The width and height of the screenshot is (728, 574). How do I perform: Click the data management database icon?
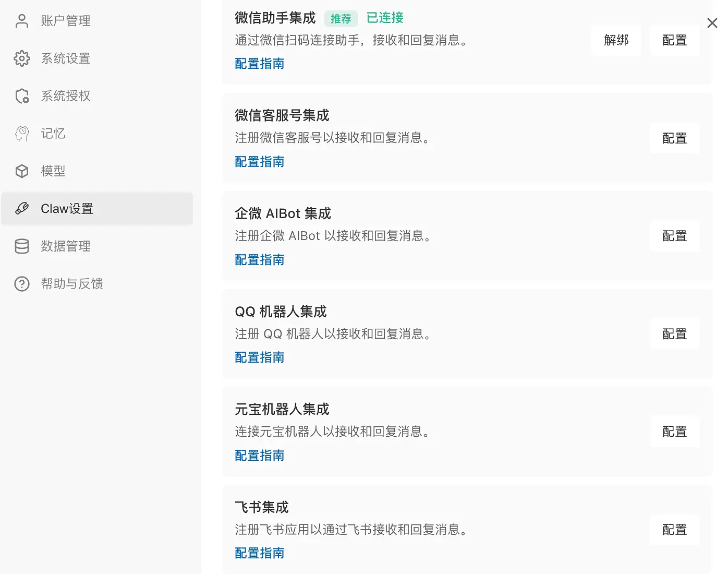22,246
